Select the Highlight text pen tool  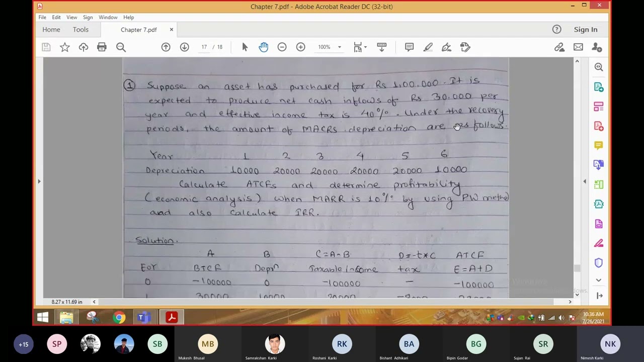(428, 47)
